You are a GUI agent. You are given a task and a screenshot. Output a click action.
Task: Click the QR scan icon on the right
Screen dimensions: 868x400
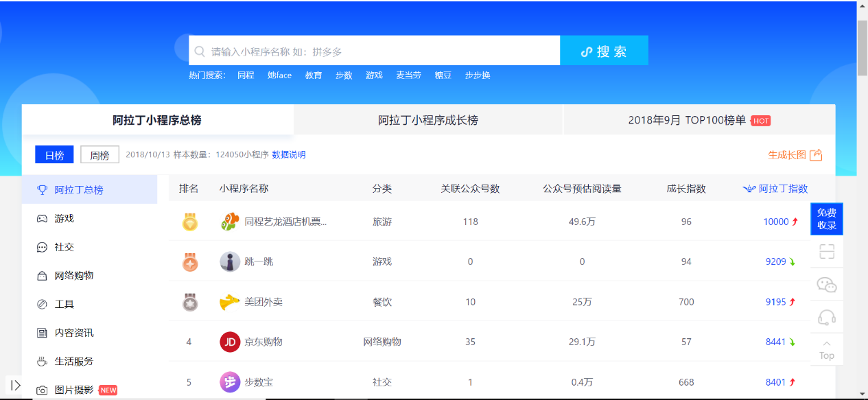point(826,252)
